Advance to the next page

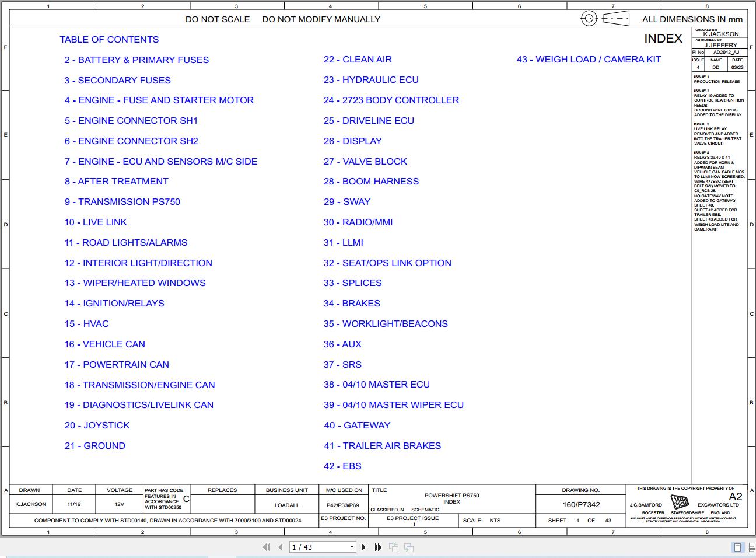[x=363, y=547]
